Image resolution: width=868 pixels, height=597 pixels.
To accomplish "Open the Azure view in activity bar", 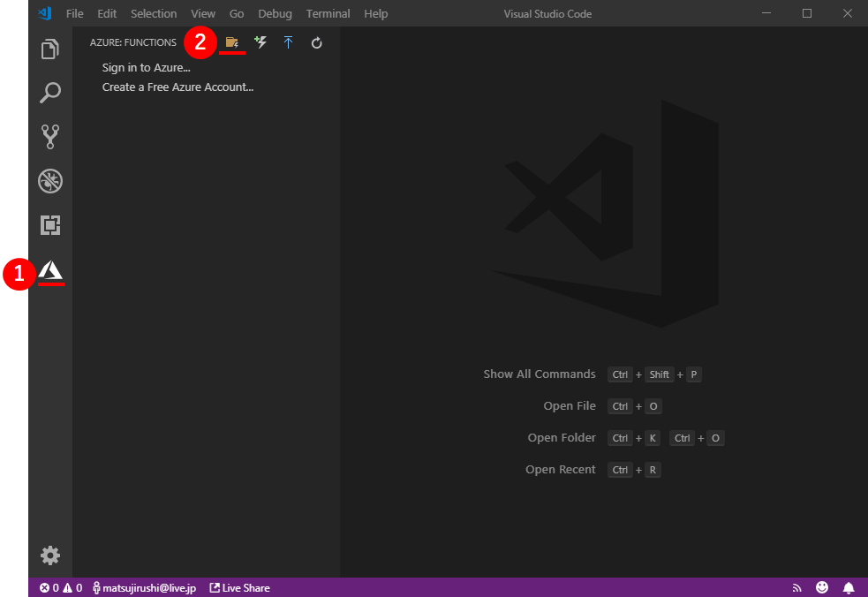I will tap(50, 270).
